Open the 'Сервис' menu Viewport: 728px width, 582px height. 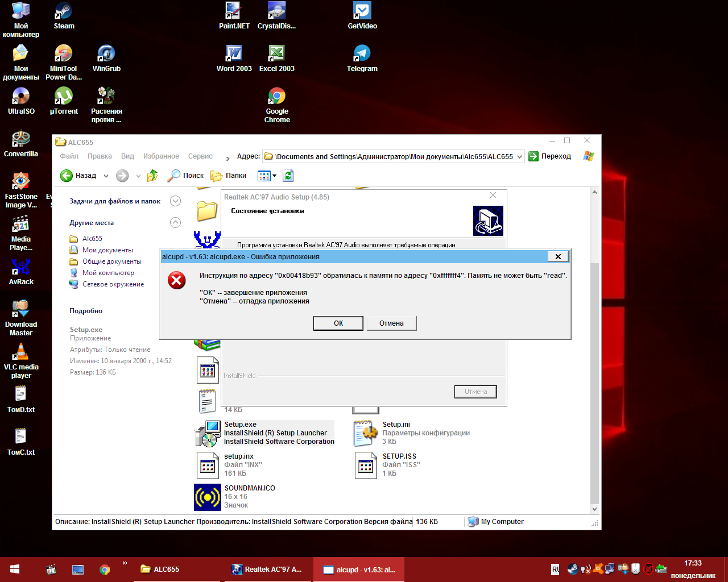click(x=200, y=156)
